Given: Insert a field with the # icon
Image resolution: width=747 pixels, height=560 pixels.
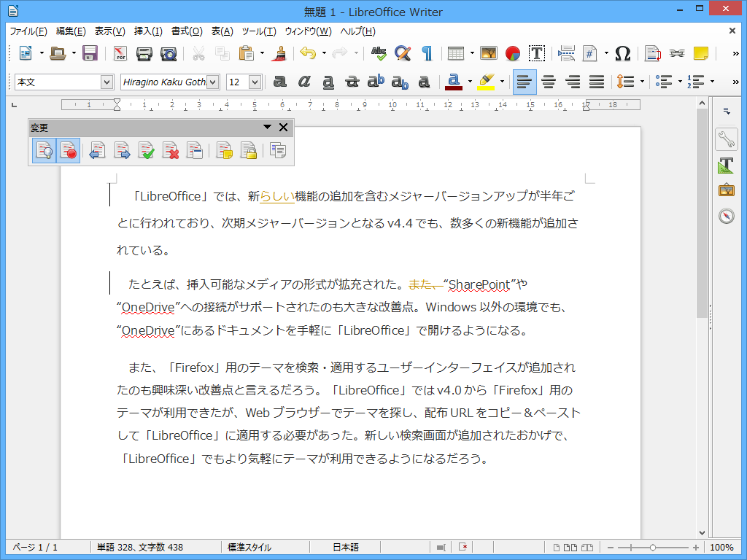Looking at the screenshot, I should [589, 52].
